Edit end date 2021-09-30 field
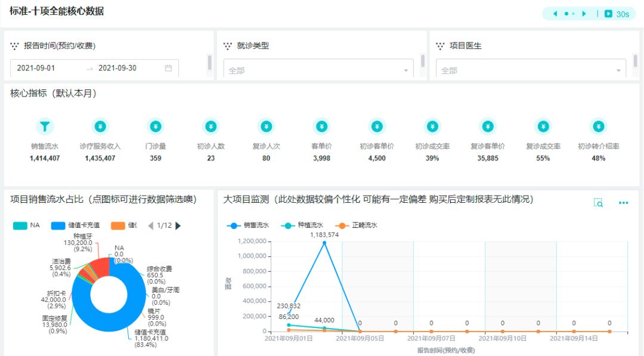The image size is (644, 356). click(117, 68)
